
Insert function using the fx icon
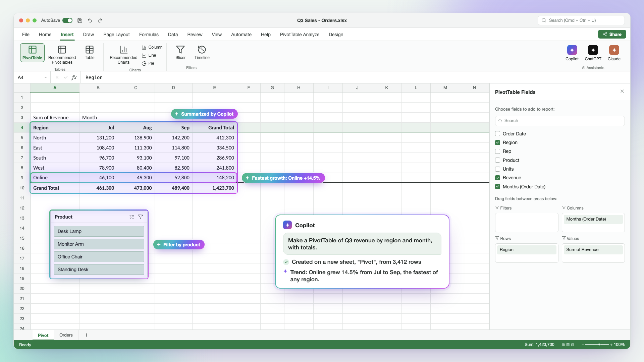tap(74, 77)
